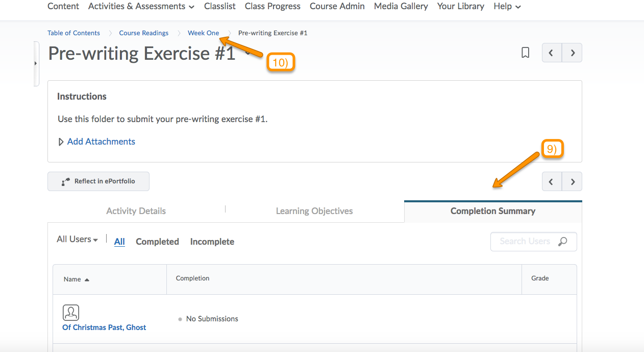Switch back to the All users filter
The width and height of the screenshot is (644, 352).
(x=119, y=241)
